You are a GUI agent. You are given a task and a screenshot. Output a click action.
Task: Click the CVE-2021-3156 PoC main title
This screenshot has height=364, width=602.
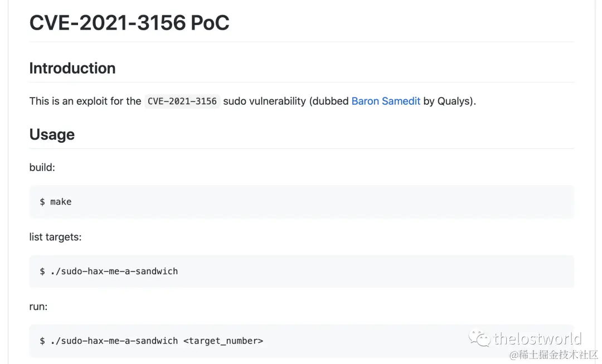[129, 23]
